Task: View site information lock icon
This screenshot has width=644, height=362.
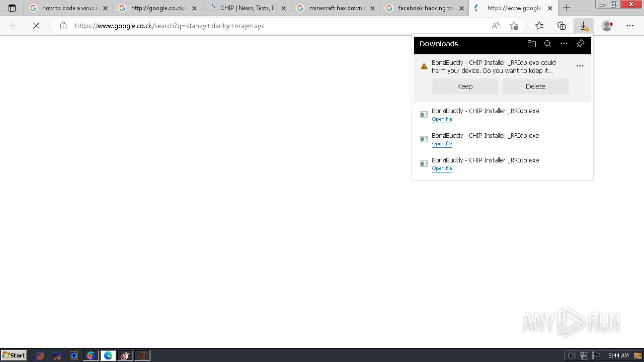Action: (63, 26)
